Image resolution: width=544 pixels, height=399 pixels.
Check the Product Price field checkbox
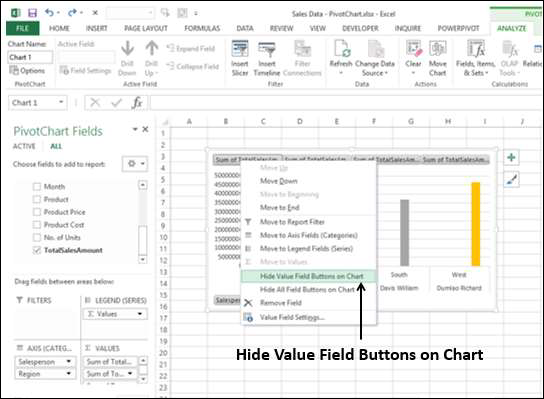tap(36, 212)
